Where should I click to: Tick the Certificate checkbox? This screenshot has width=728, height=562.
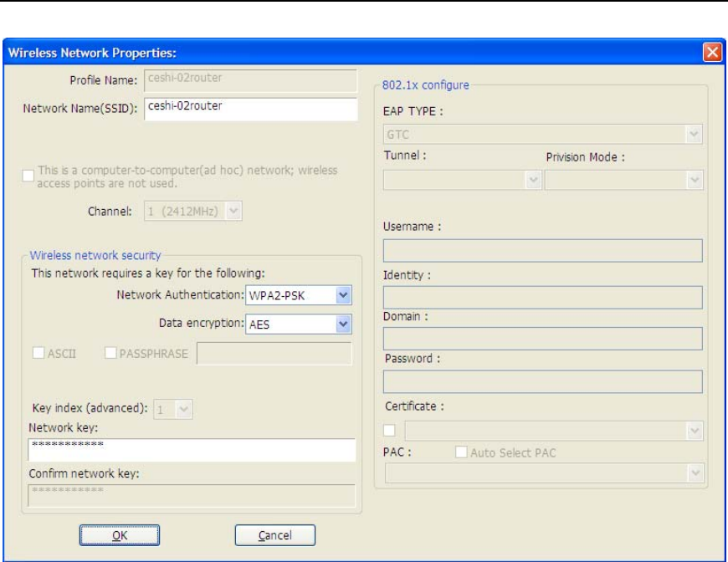389,431
